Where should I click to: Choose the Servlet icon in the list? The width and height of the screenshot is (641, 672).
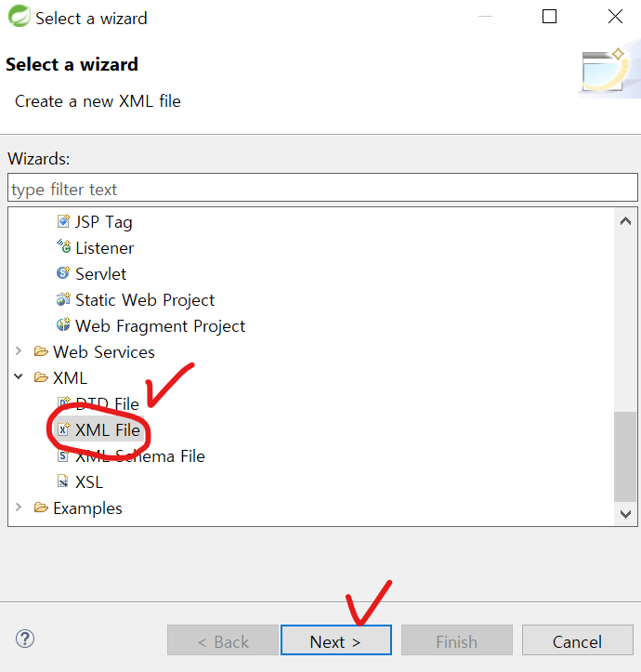63,273
